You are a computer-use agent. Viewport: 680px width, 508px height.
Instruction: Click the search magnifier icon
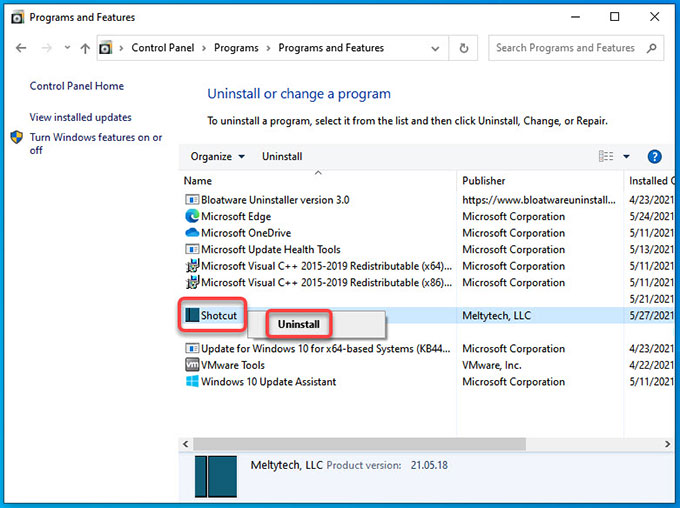click(x=651, y=48)
